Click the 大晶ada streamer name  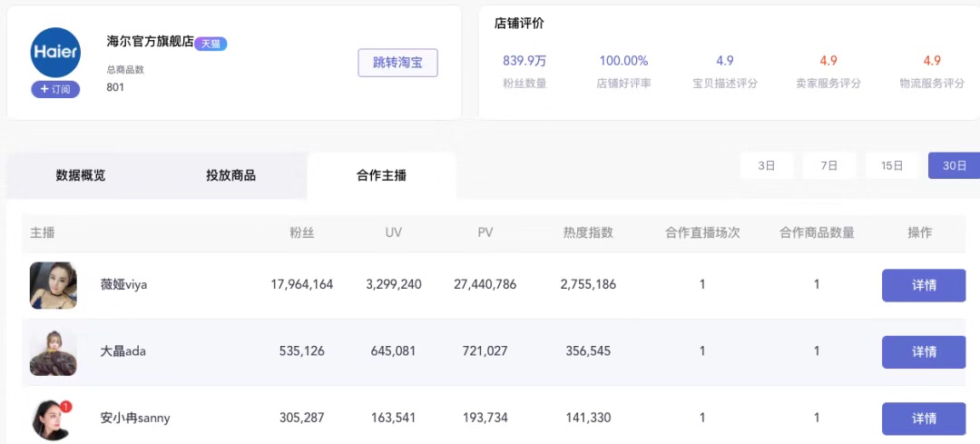tap(123, 351)
